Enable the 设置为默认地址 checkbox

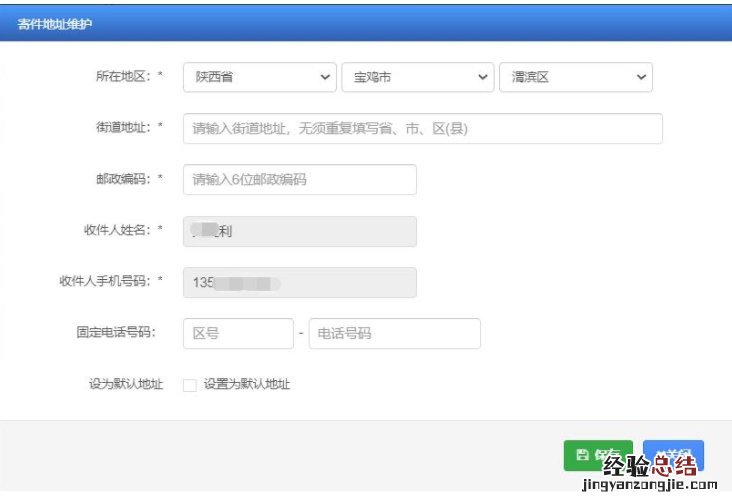click(x=190, y=385)
